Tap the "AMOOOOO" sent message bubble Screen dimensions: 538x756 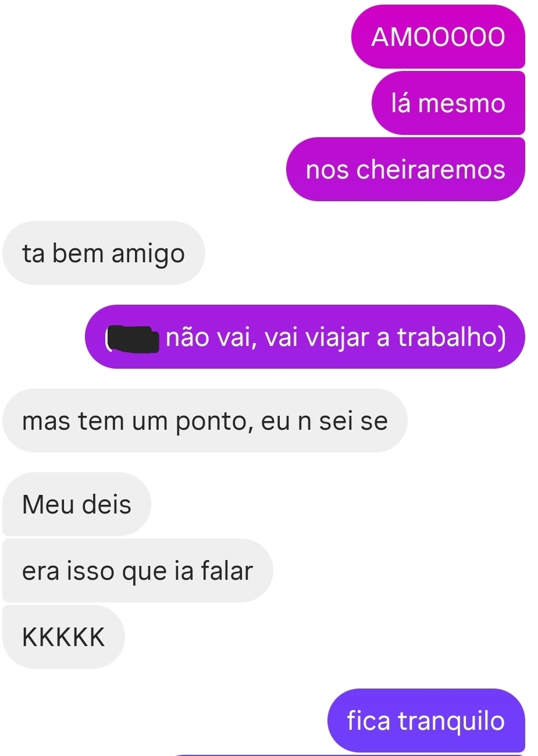coord(438,37)
